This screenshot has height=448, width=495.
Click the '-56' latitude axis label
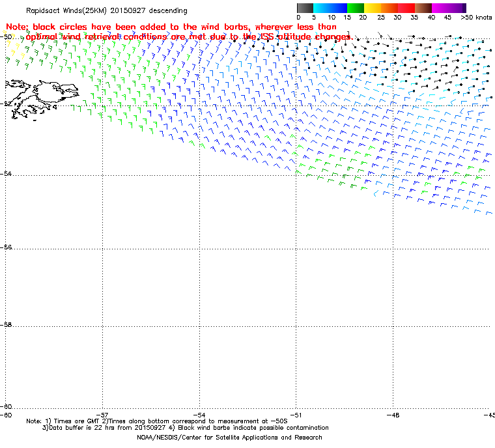click(6, 247)
